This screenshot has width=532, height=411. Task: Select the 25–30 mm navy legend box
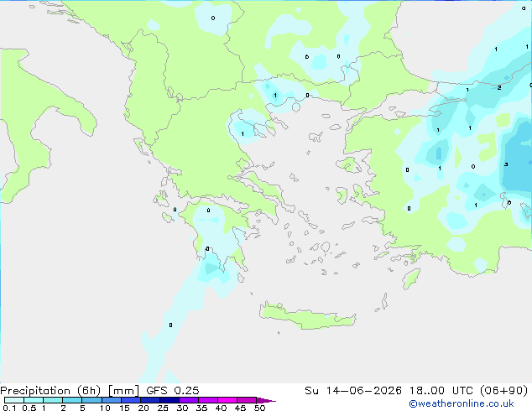170,400
